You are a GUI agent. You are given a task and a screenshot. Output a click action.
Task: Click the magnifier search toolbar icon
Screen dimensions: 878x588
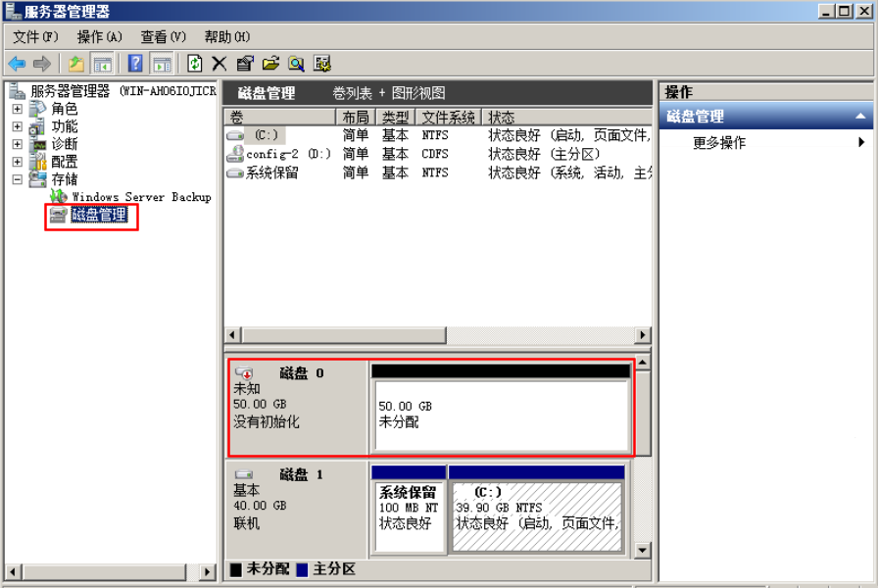click(296, 64)
